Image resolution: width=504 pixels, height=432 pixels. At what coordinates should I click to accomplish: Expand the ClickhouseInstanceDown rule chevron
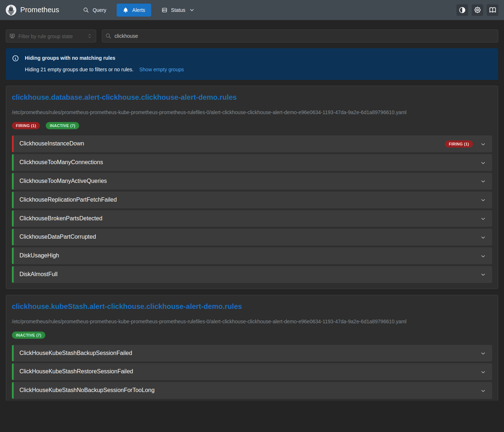[x=483, y=144]
